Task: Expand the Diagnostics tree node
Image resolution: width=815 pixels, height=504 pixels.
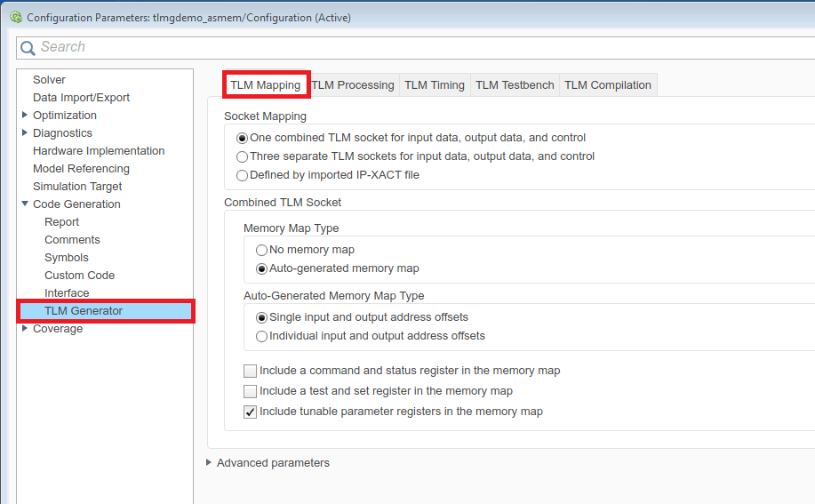Action: [x=25, y=132]
